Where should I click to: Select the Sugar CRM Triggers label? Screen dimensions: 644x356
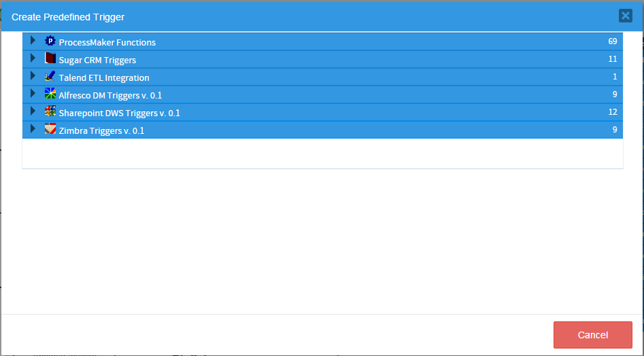97,60
